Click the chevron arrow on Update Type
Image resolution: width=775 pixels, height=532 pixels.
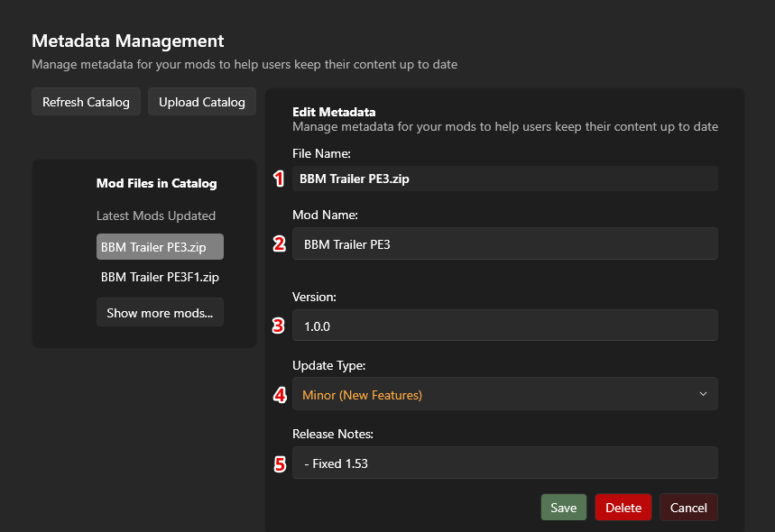tap(703, 394)
